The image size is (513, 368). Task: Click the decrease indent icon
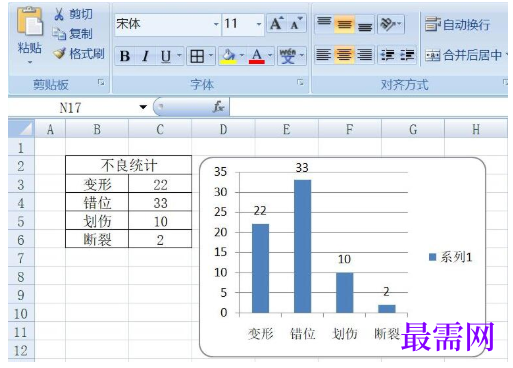[387, 55]
